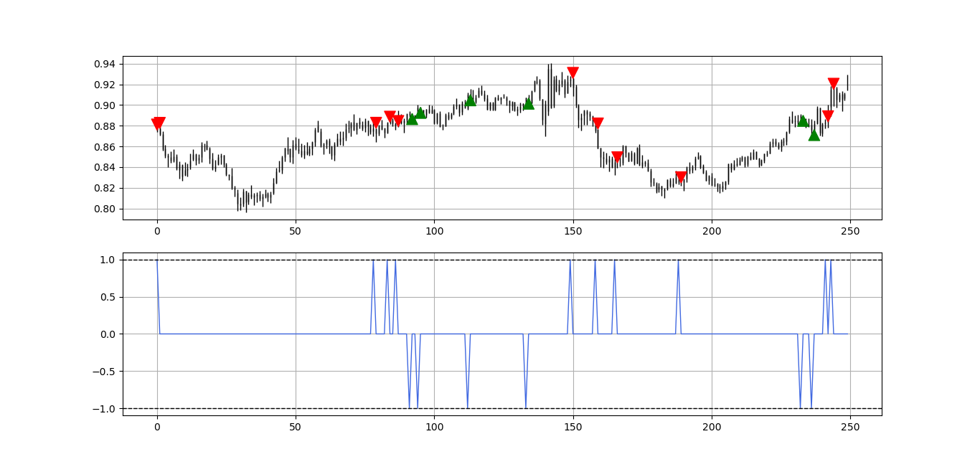This screenshot has width=980, height=467.
Task: Click the 250 x-axis label under price chart
Action: (851, 231)
